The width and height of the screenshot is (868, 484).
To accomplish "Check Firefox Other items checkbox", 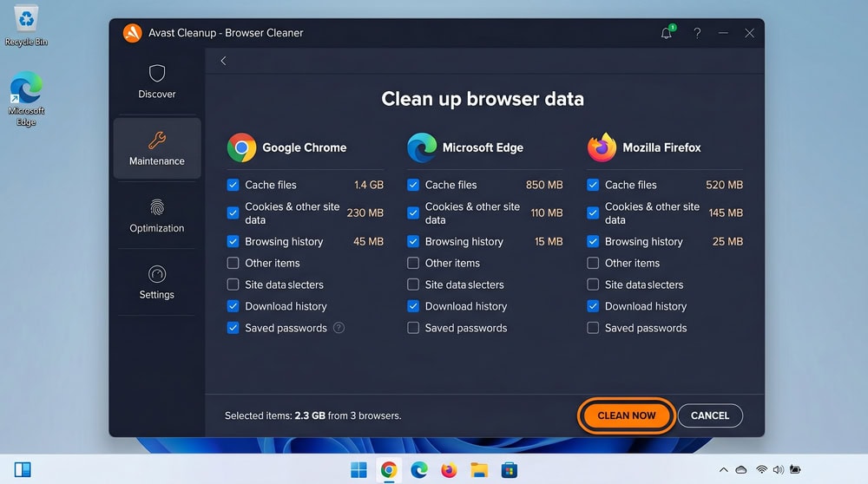I will pyautogui.click(x=593, y=263).
